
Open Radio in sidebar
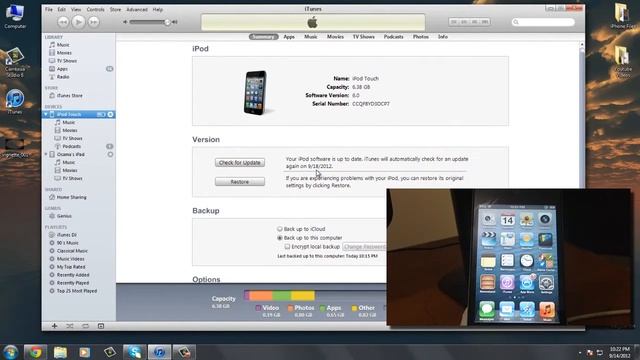click(x=63, y=77)
